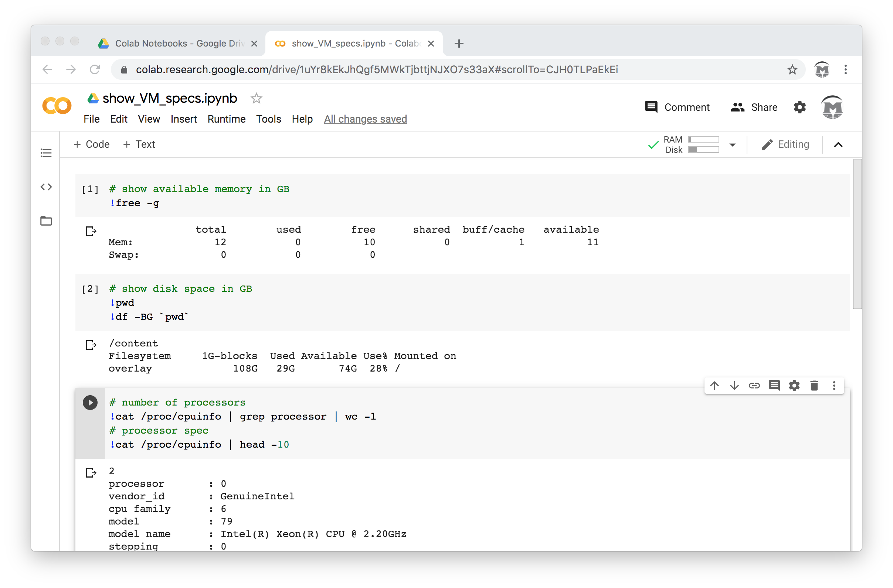Add comment to selected cell
Image resolution: width=893 pixels, height=588 pixels.
[774, 386]
